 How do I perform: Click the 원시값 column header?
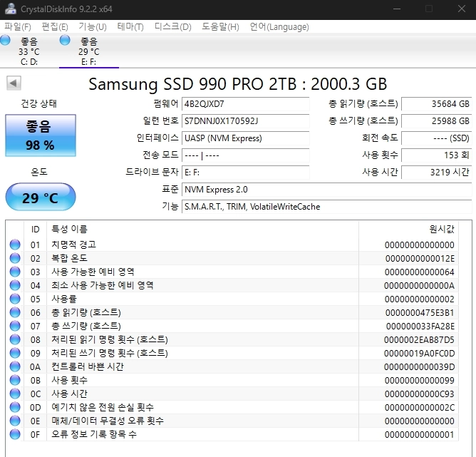[408, 230]
